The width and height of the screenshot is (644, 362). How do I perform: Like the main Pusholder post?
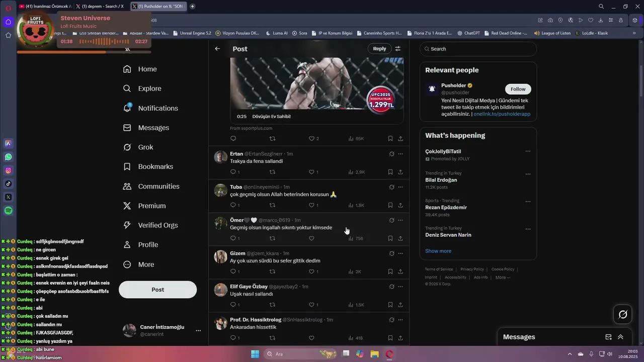[313, 138]
